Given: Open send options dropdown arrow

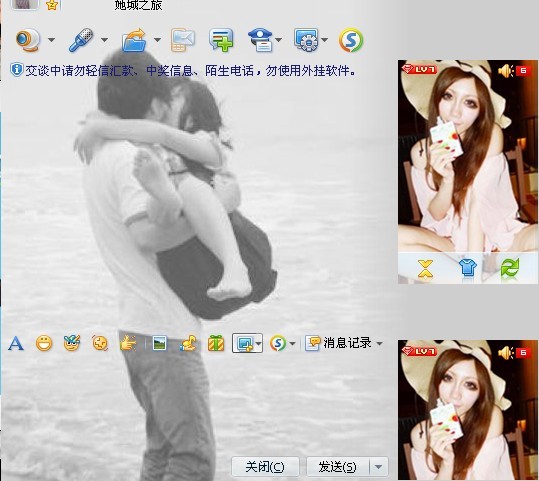Looking at the screenshot, I should (x=379, y=467).
